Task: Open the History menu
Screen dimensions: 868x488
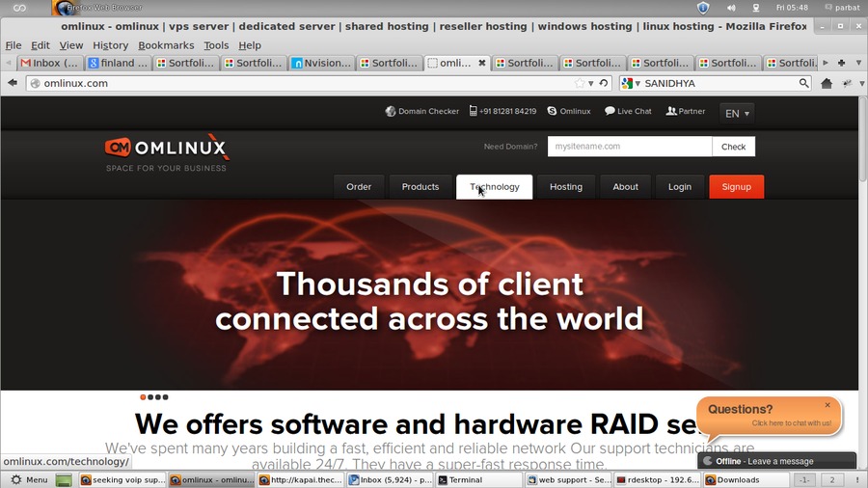Action: [x=110, y=45]
